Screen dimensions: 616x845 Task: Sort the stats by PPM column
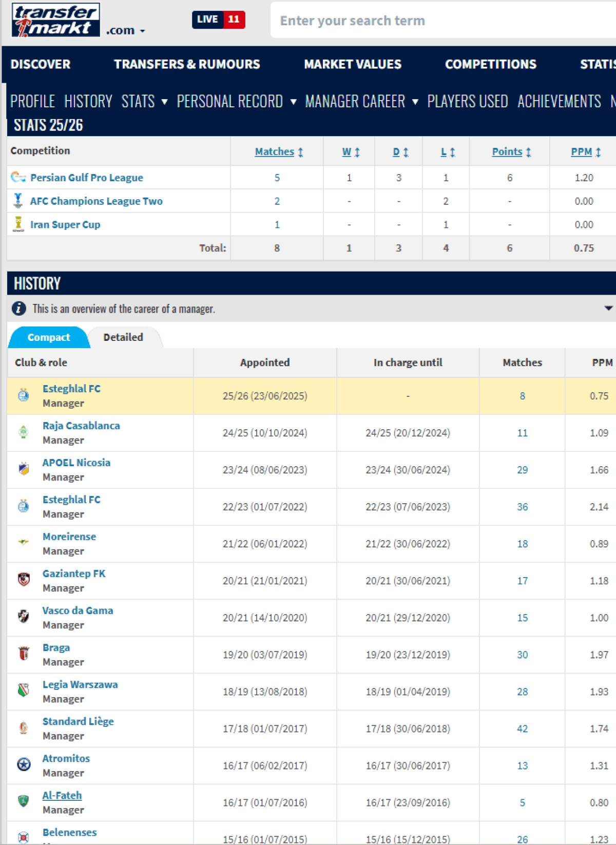[x=585, y=152]
